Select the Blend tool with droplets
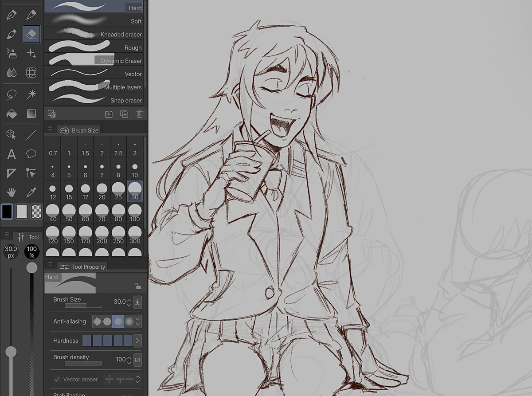The image size is (532, 396). [12, 72]
